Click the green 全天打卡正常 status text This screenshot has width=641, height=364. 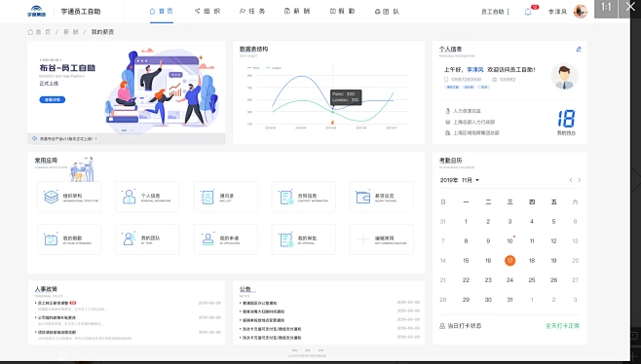pyautogui.click(x=562, y=326)
